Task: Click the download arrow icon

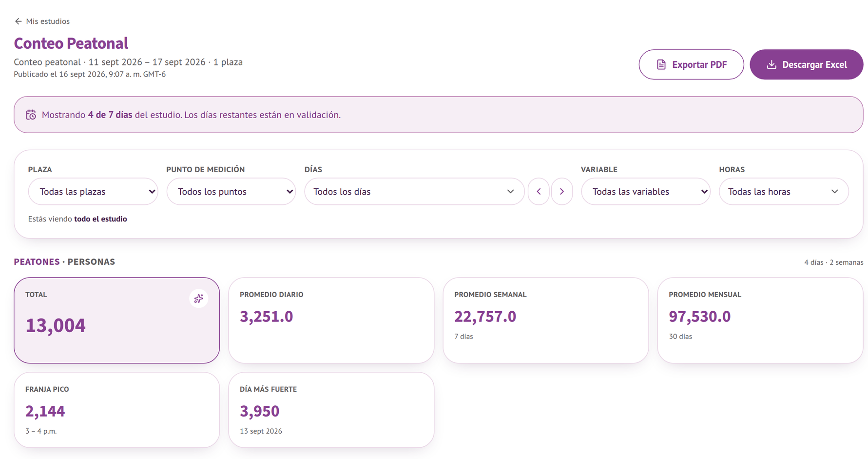Action: pos(772,64)
